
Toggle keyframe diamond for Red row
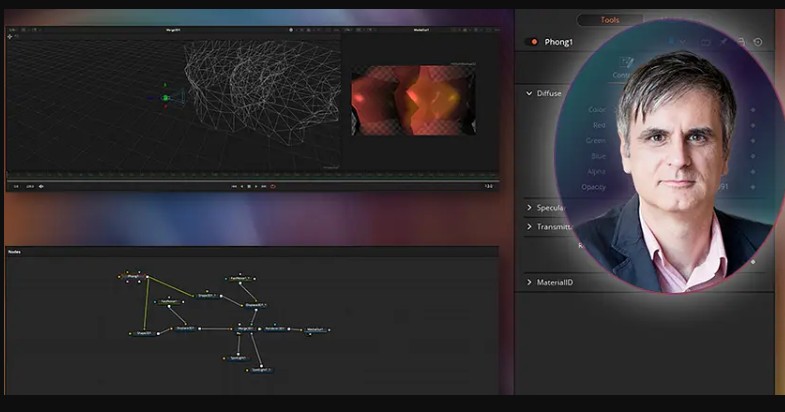(x=752, y=125)
